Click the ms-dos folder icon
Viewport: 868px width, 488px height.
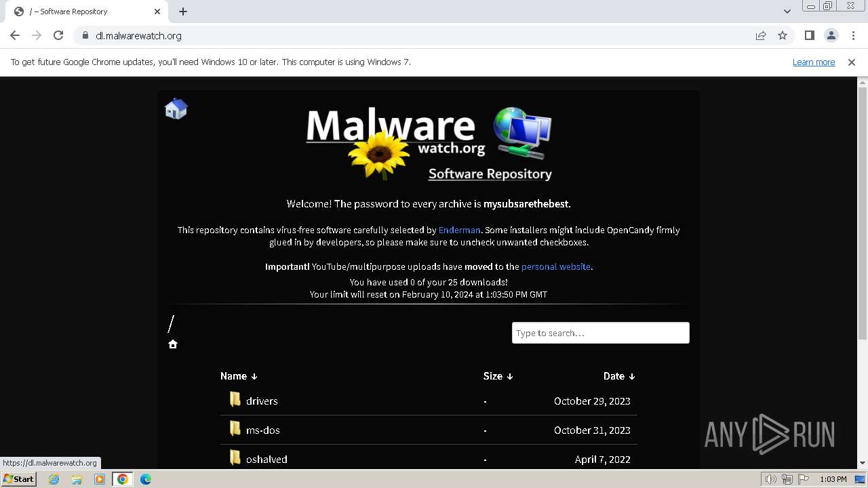pos(235,429)
